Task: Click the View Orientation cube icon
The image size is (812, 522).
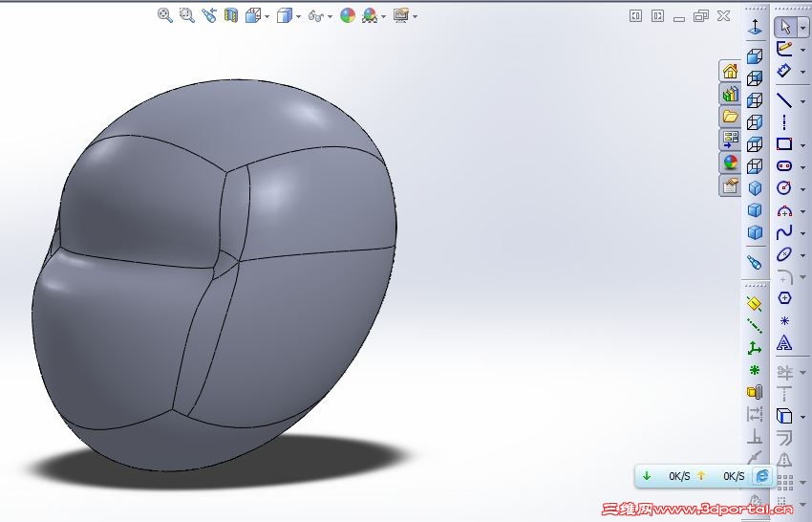Action: [253, 15]
